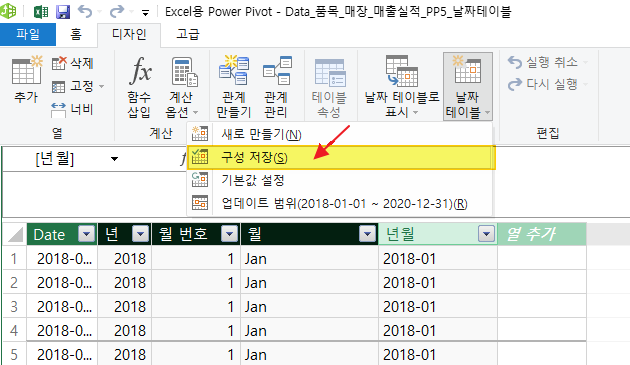Select 업데이트 범위 menu item
Screen dimensions: 630x365
(x=340, y=203)
